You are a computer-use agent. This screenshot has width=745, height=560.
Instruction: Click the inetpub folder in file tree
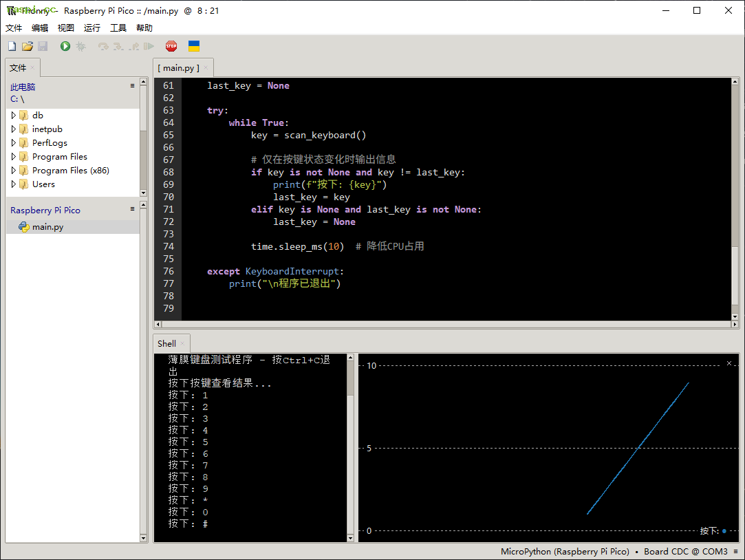[x=47, y=129]
